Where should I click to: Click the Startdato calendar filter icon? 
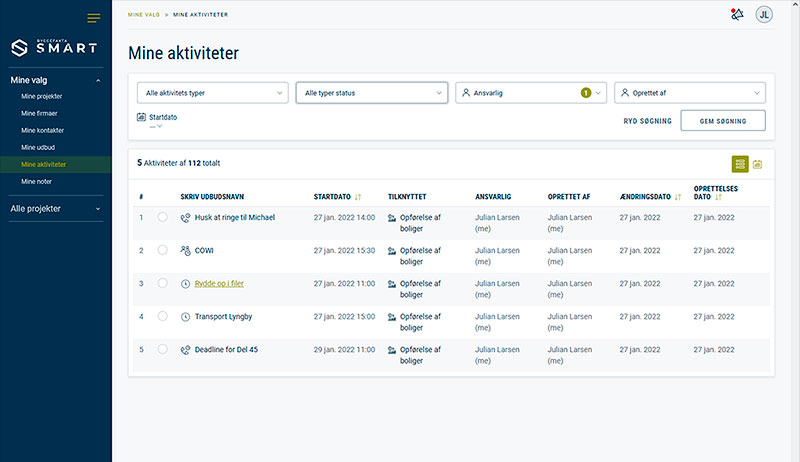(x=141, y=117)
